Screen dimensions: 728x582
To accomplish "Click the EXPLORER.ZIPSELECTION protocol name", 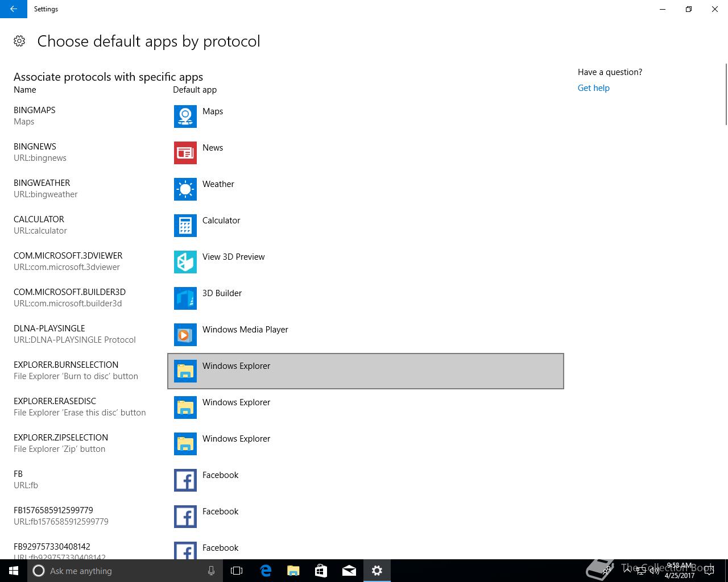I will click(x=61, y=438).
